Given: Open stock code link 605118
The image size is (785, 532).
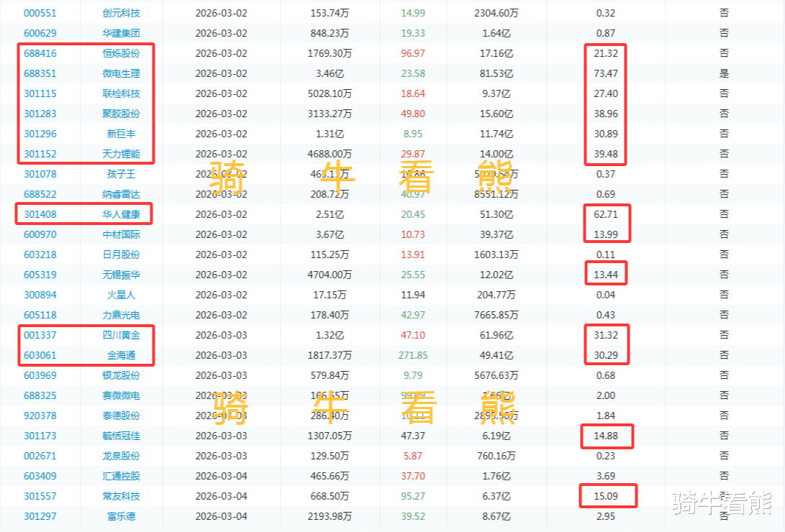Looking at the screenshot, I should [40, 315].
